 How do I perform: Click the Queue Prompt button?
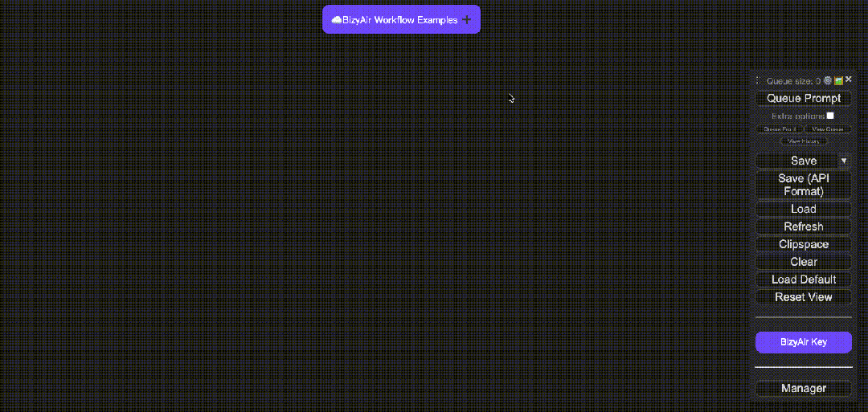coord(803,98)
